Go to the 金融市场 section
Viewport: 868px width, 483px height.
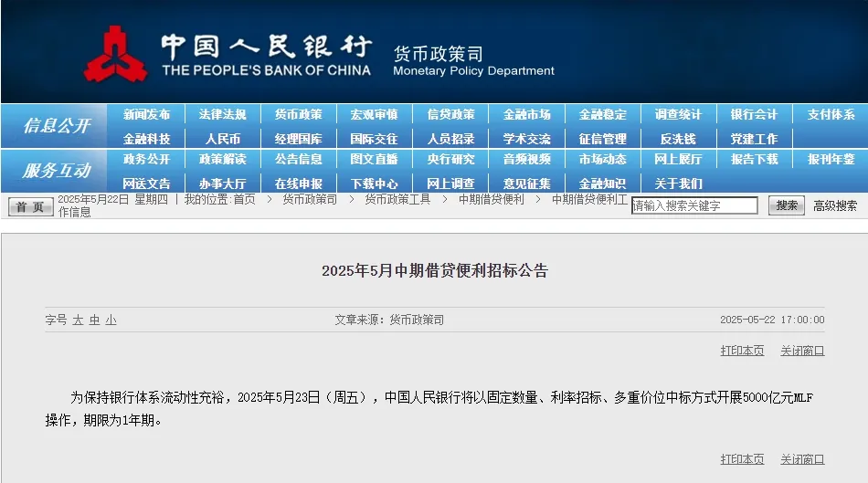526,114
